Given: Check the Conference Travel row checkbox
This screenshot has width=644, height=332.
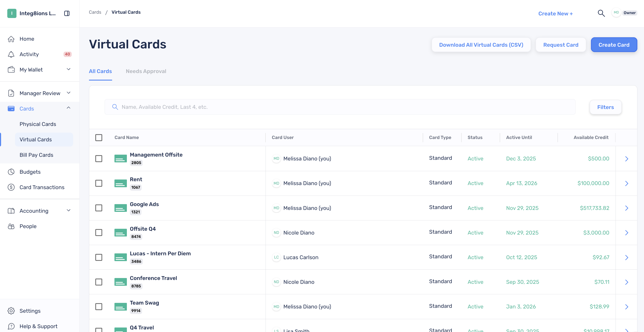Looking at the screenshot, I should tap(99, 282).
